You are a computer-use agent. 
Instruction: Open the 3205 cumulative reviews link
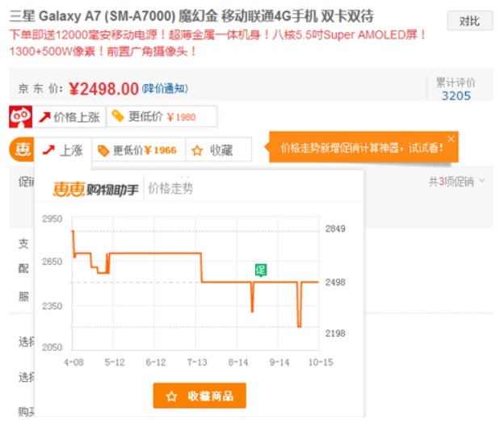pos(456,96)
